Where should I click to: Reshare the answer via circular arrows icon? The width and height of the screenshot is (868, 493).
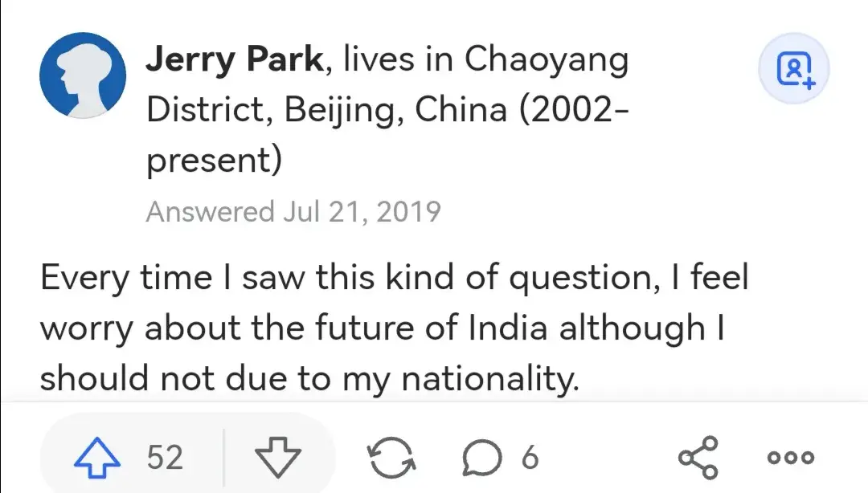pyautogui.click(x=391, y=458)
